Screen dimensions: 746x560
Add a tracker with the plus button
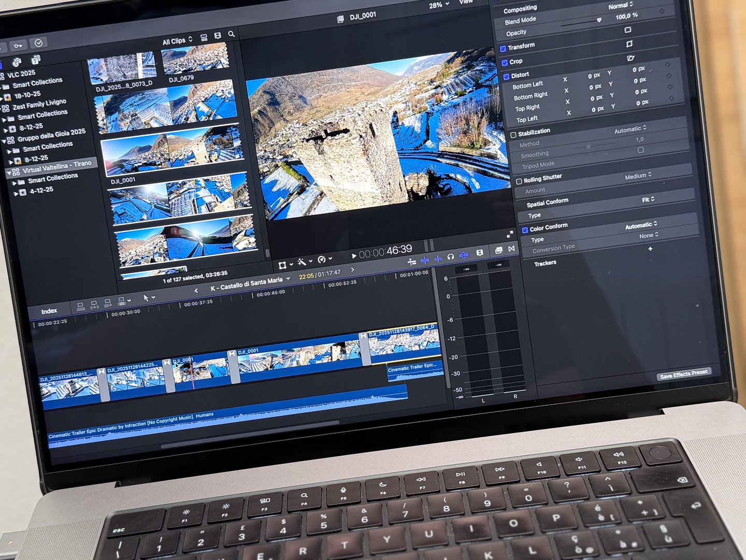pyautogui.click(x=650, y=249)
